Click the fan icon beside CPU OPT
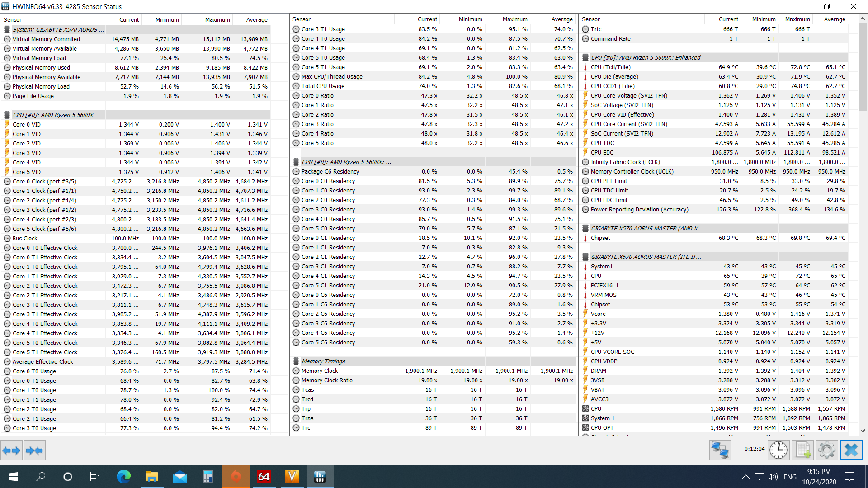Viewport: 868px width, 488px height. coord(585,427)
